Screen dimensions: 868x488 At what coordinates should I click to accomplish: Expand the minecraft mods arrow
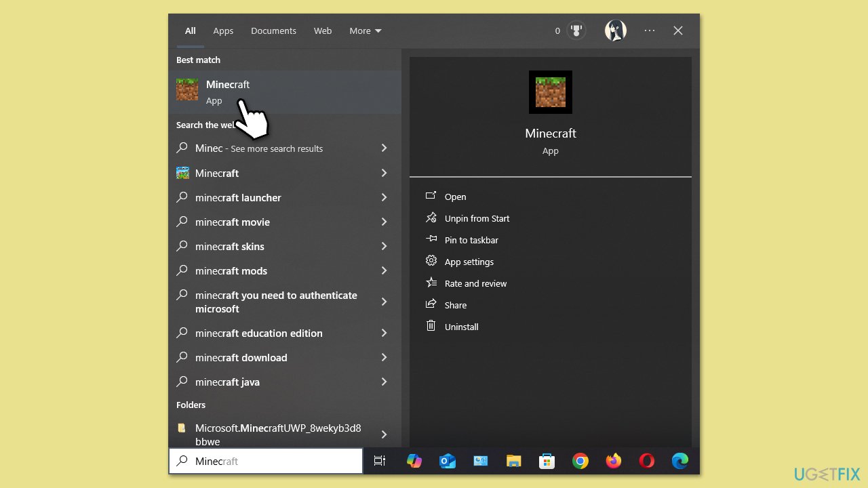384,270
